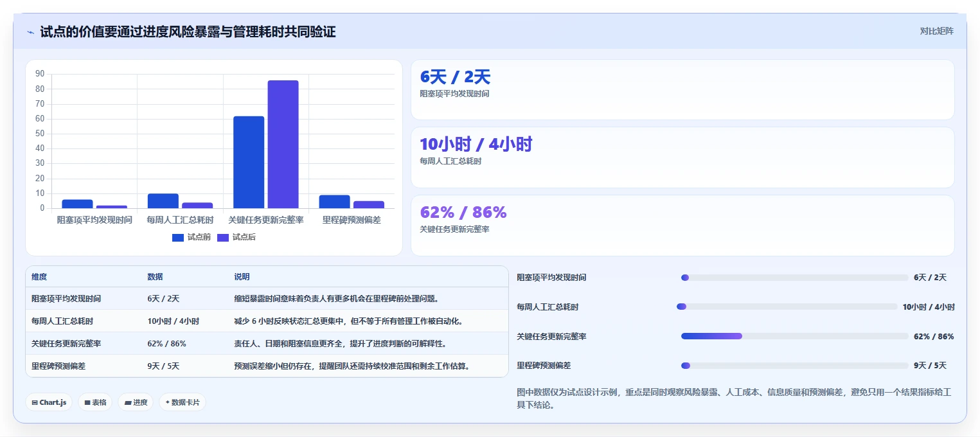Click the table description starting with 缩短暴露时间
Image resolution: width=980 pixels, height=437 pixels.
click(336, 299)
